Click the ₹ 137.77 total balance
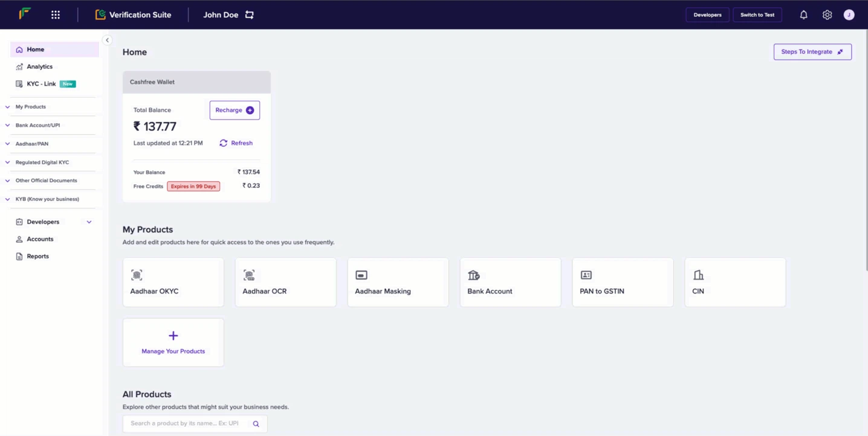This screenshot has width=868, height=436. pos(155,126)
